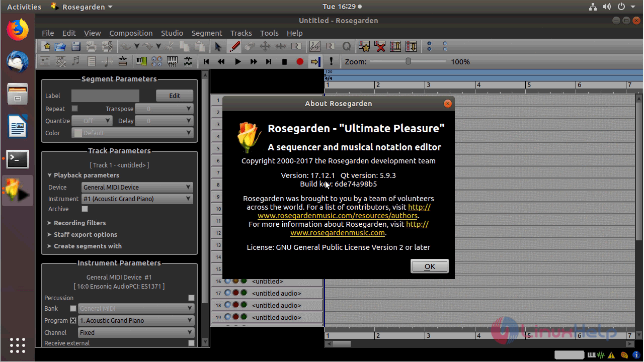This screenshot has height=362, width=644.
Task: Click the Quantize Q icon
Action: tap(347, 46)
